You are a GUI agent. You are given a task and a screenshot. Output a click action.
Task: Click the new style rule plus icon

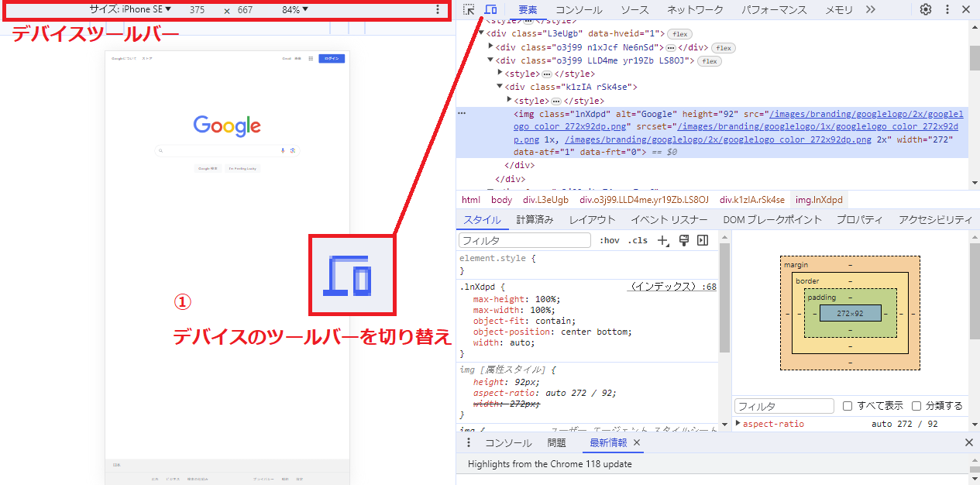pos(661,240)
